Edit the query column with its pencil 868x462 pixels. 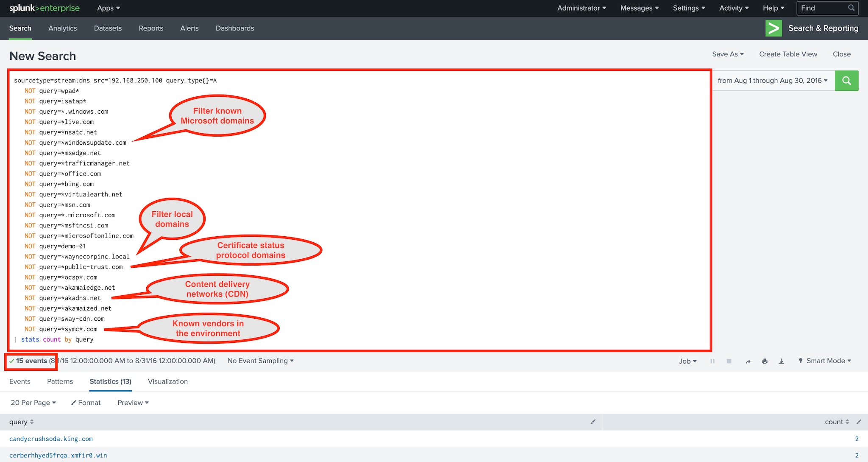[593, 422]
